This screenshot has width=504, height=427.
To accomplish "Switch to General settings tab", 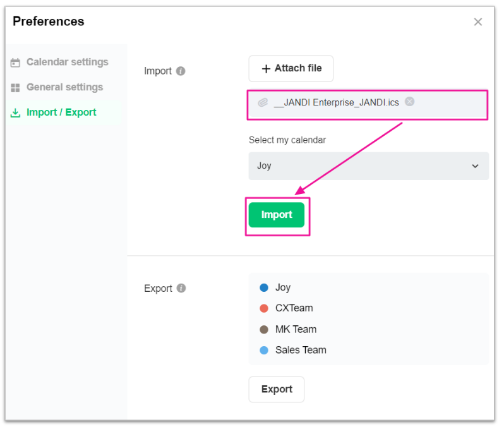I will coord(64,88).
